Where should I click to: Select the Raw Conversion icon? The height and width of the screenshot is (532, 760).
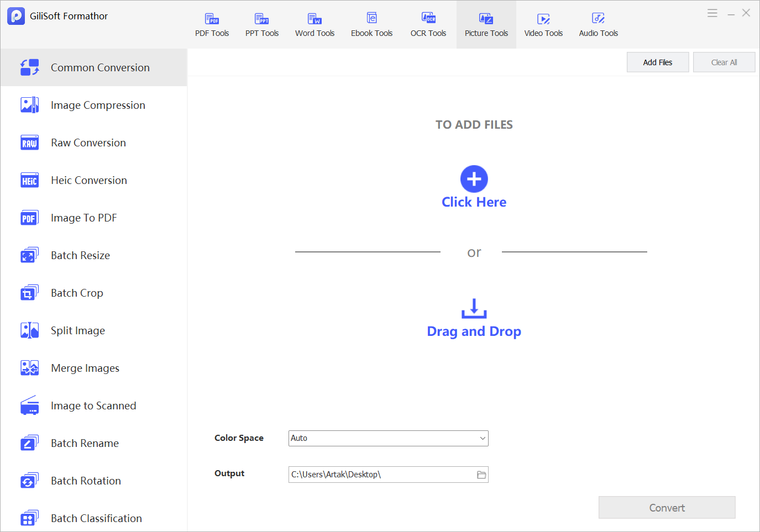click(x=29, y=143)
